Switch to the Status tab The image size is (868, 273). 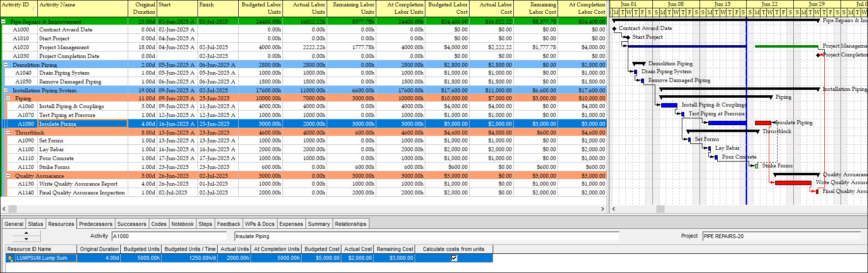[35, 224]
